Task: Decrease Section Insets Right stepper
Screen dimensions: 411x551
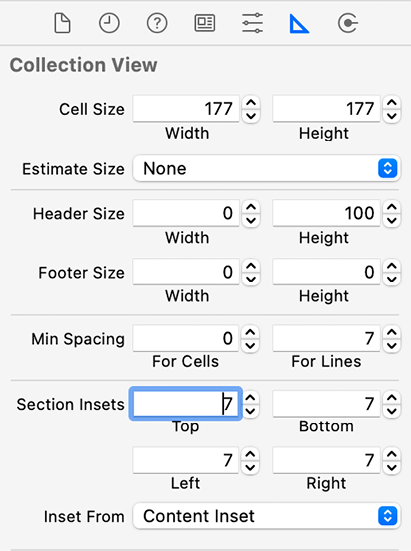Action: click(392, 467)
